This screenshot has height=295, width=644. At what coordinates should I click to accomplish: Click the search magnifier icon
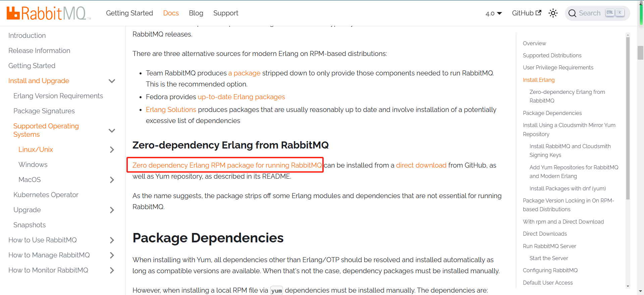tap(572, 13)
